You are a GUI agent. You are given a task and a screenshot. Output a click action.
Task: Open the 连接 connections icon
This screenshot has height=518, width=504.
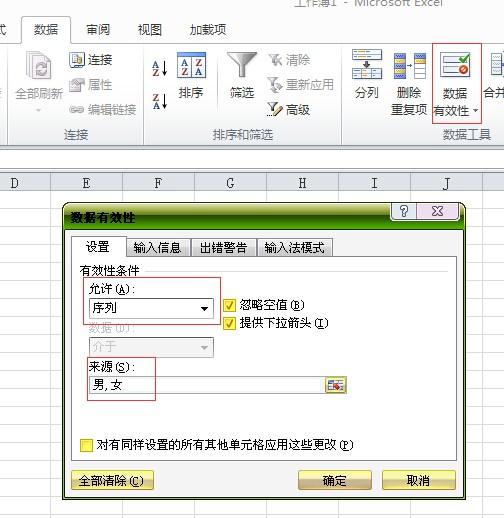click(91, 60)
